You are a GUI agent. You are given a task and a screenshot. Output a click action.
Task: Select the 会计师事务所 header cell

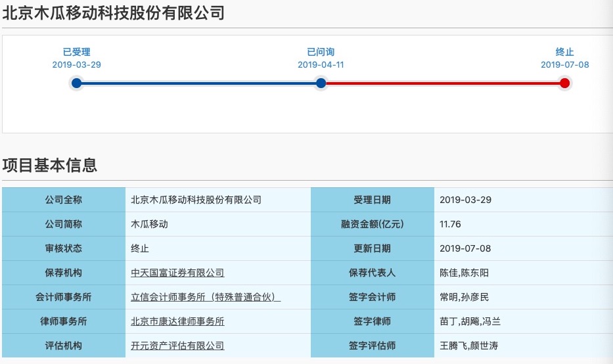(64, 297)
